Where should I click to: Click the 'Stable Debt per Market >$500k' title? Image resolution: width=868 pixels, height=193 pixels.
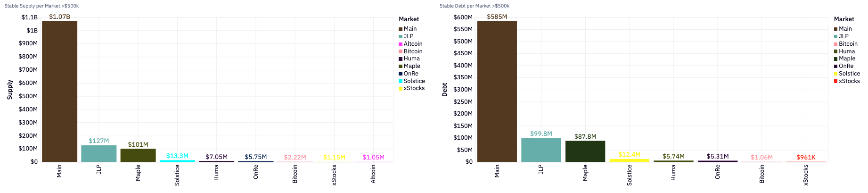(474, 6)
